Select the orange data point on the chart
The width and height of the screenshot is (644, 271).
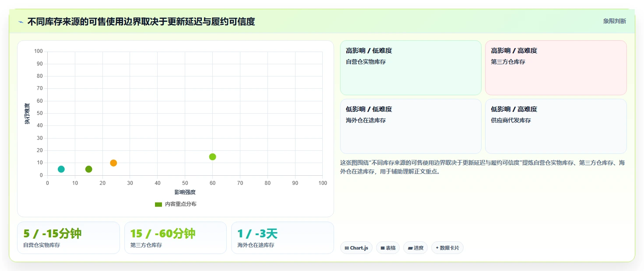(x=113, y=163)
